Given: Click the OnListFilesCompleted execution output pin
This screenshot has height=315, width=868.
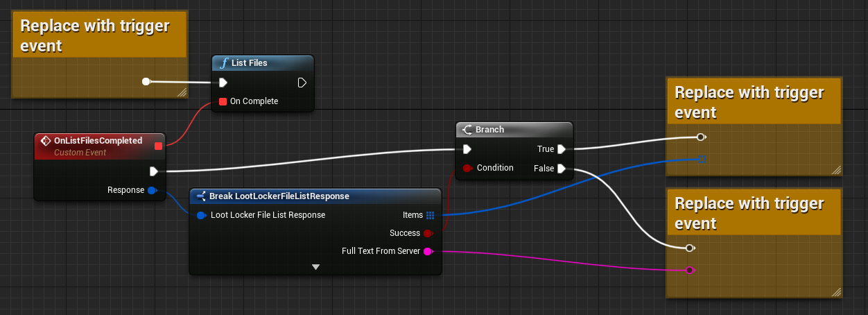Looking at the screenshot, I should 154,171.
